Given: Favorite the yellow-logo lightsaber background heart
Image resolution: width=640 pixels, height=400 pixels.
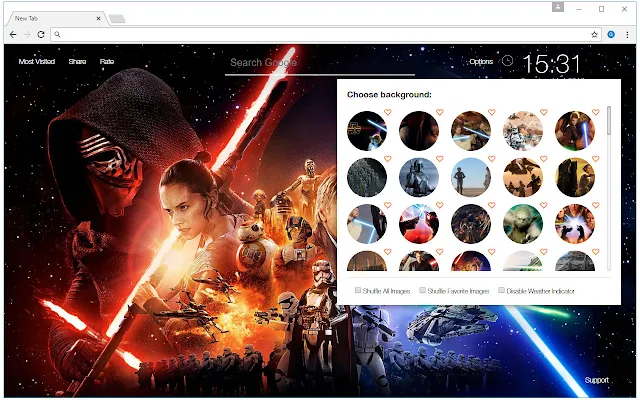Looking at the screenshot, I should (388, 112).
